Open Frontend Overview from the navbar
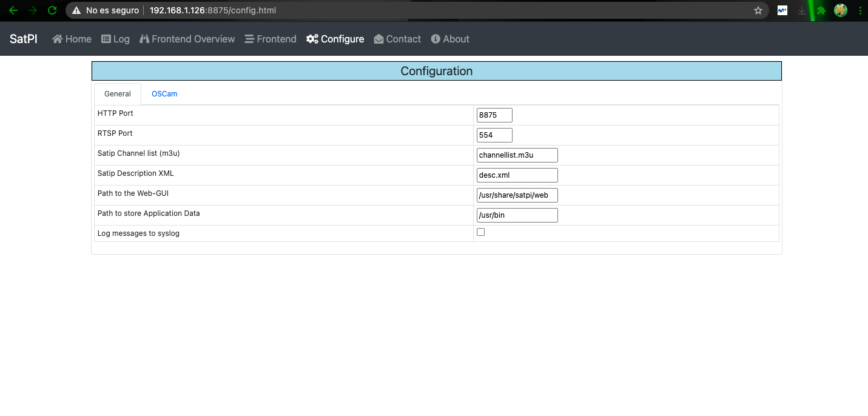Viewport: 868px width, 416px height. pyautogui.click(x=187, y=39)
